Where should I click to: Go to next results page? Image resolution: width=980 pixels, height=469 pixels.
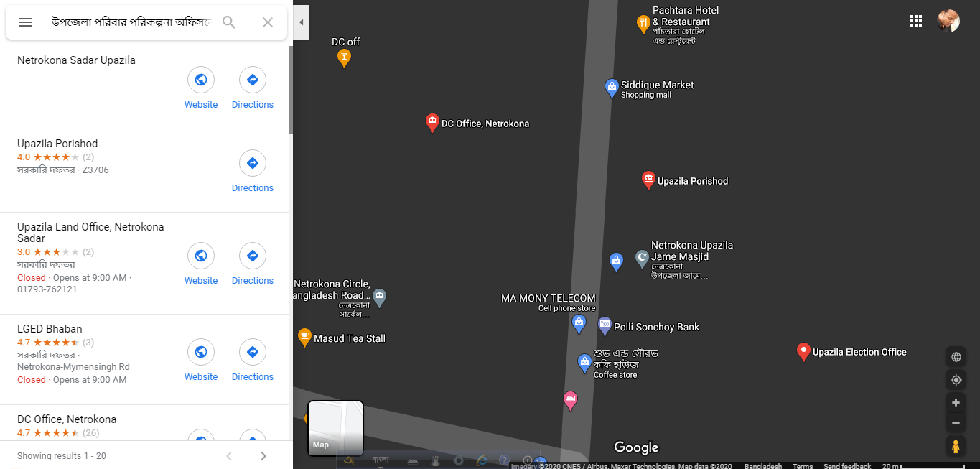[263, 456]
